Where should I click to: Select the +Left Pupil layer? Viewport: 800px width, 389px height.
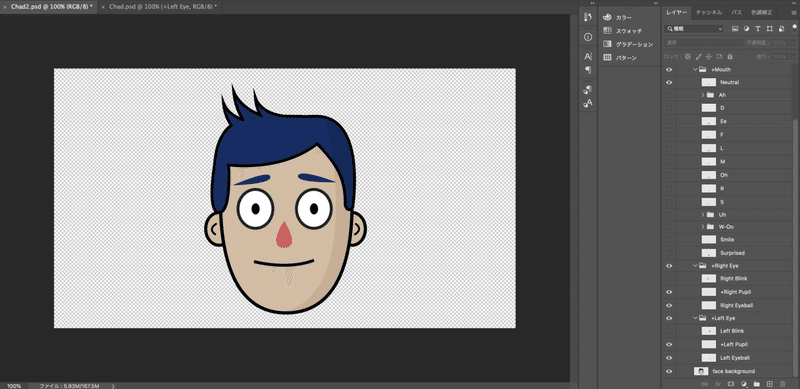pos(736,345)
